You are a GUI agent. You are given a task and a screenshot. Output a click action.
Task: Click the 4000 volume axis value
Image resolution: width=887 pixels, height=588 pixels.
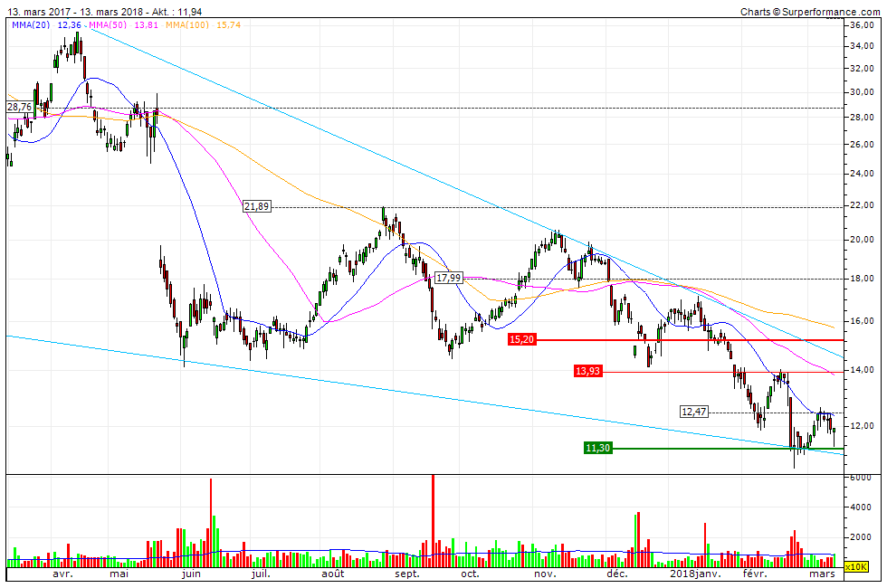(861, 507)
